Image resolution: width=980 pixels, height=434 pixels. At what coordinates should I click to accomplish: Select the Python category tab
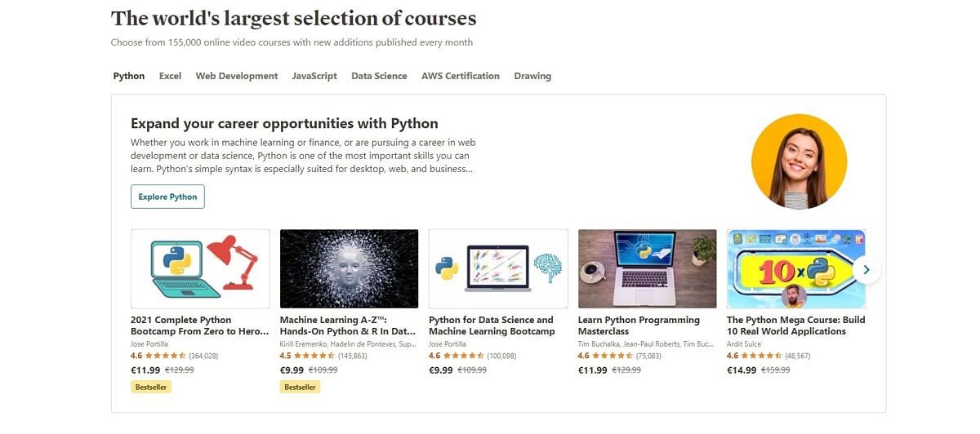129,76
